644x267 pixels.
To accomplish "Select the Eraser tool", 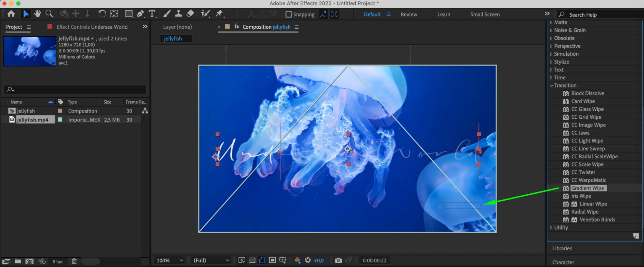I will [190, 14].
